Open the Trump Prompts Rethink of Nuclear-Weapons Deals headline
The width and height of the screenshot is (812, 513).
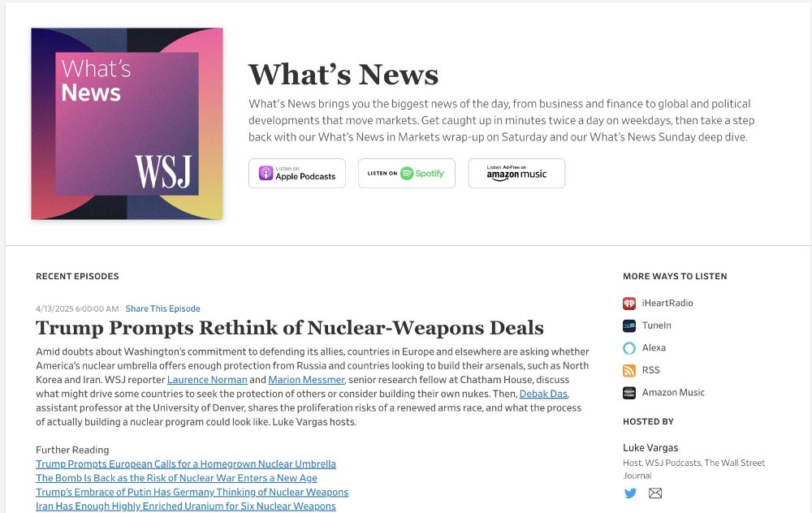pyautogui.click(x=290, y=328)
